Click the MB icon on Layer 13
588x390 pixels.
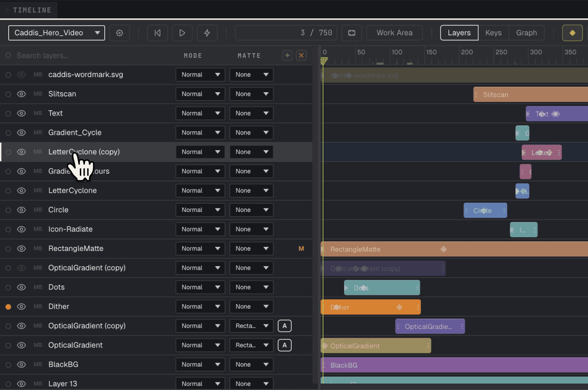[x=38, y=384]
